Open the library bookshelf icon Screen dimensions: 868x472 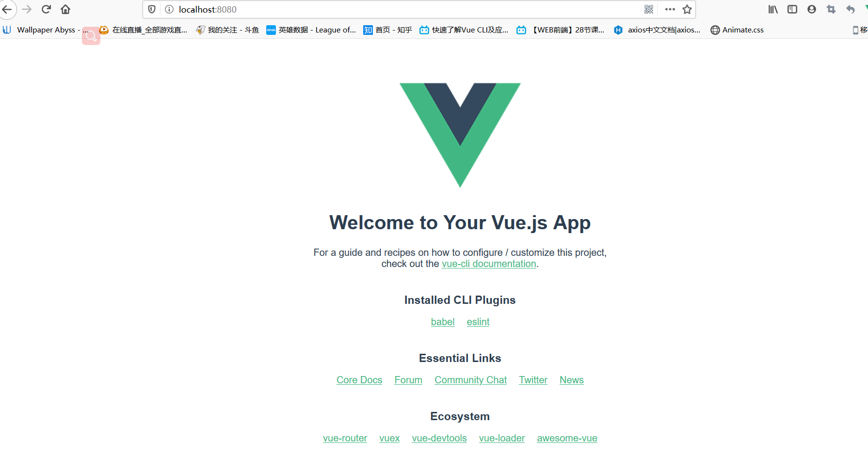point(773,9)
